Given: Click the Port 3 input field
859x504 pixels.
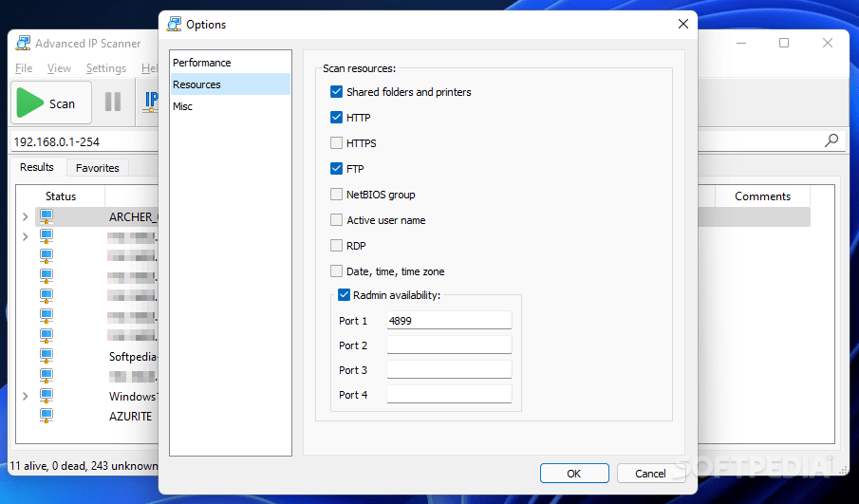Looking at the screenshot, I should pyautogui.click(x=449, y=370).
